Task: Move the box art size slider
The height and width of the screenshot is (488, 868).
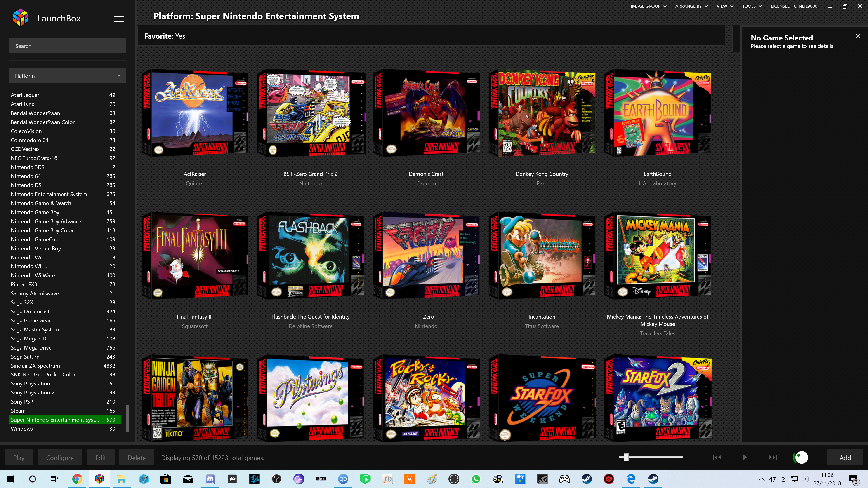Action: tap(626, 457)
